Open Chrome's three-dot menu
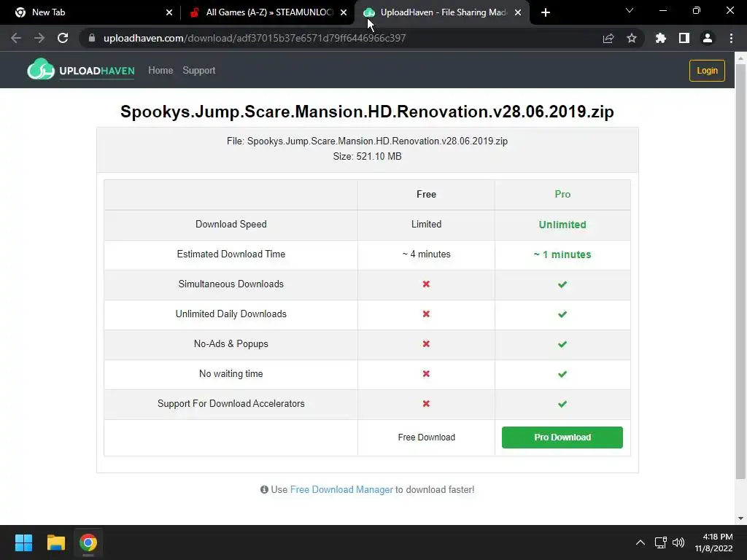The width and height of the screenshot is (747, 560). [731, 38]
